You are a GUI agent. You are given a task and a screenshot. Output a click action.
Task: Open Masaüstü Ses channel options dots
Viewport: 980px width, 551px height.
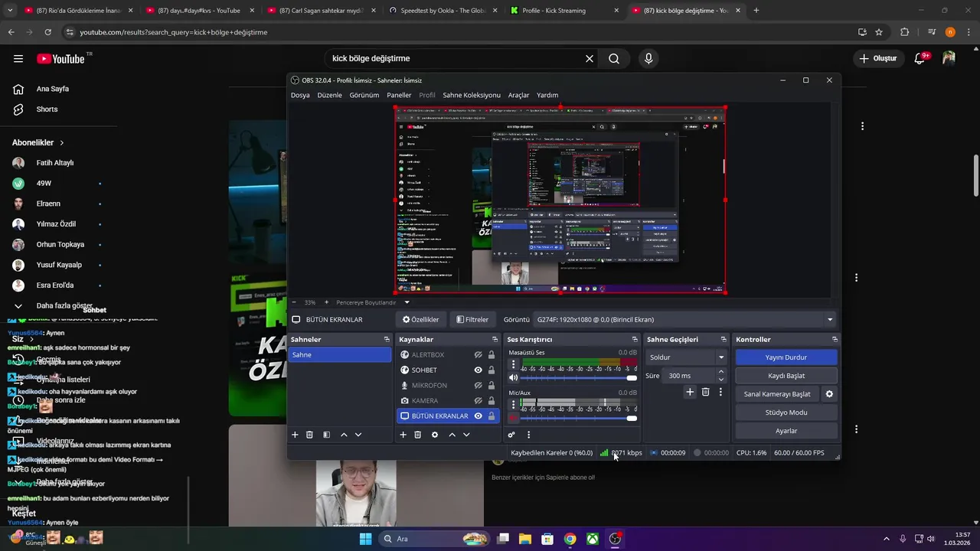click(514, 365)
